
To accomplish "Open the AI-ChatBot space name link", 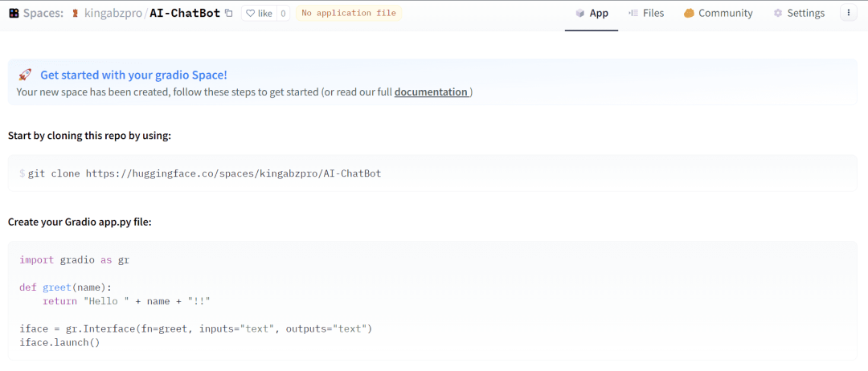I will click(185, 14).
